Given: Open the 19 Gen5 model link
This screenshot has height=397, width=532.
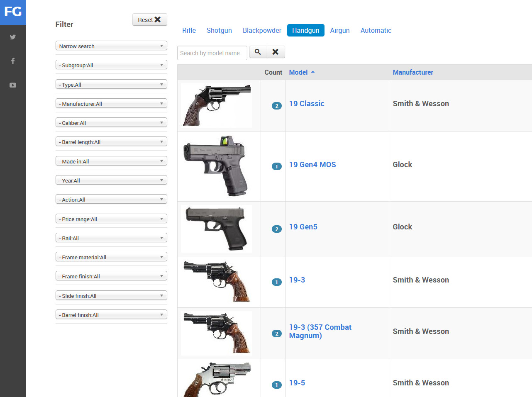Looking at the screenshot, I should point(303,227).
